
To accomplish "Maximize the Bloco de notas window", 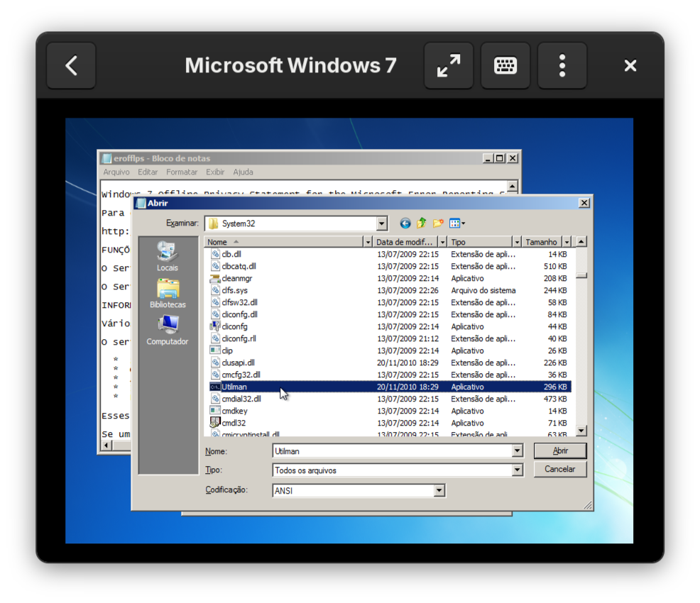I will click(500, 158).
